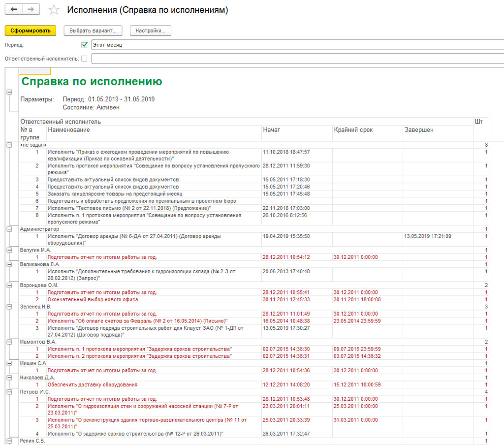Collapse the Зеленец Н.В. group

pyautogui.click(x=9, y=306)
